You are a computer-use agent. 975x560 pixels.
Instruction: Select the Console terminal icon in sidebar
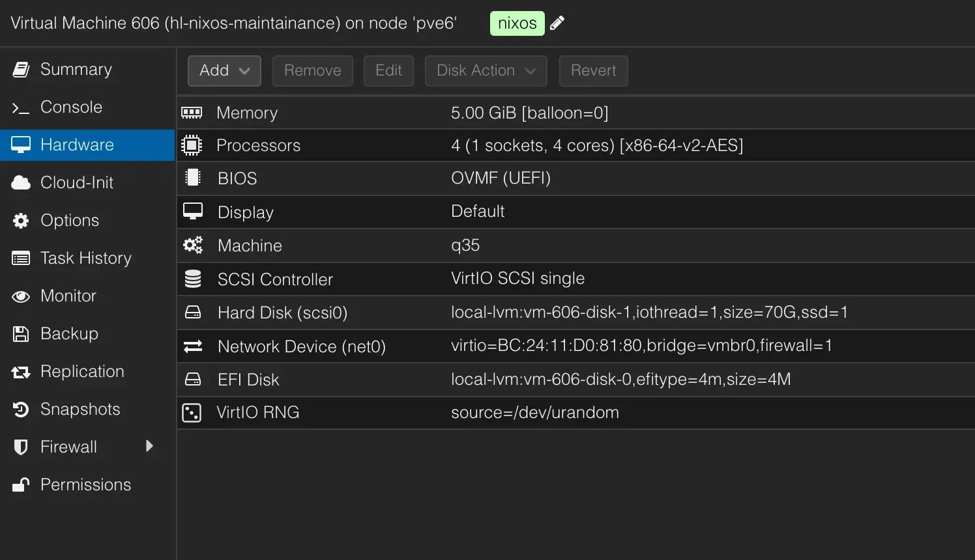pos(21,107)
